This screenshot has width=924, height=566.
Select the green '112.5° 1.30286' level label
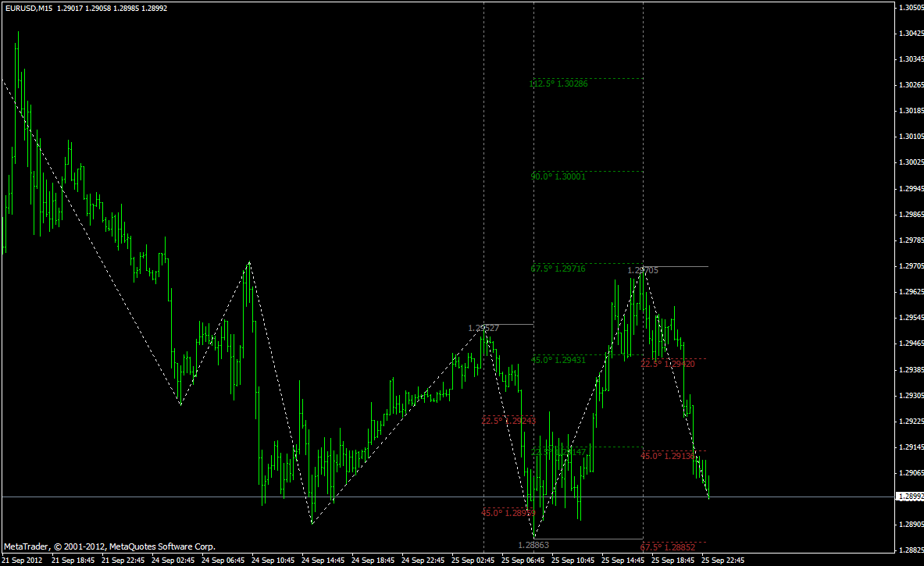pyautogui.click(x=558, y=84)
